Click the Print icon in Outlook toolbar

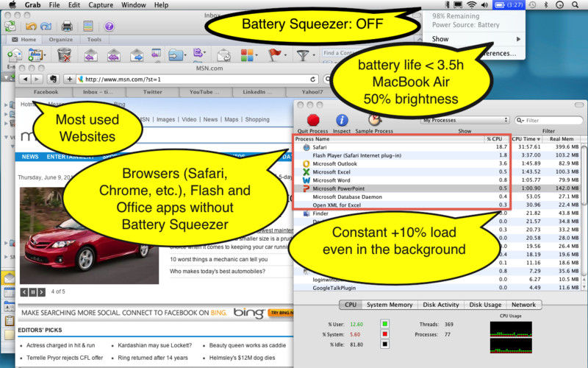[x=67, y=26]
